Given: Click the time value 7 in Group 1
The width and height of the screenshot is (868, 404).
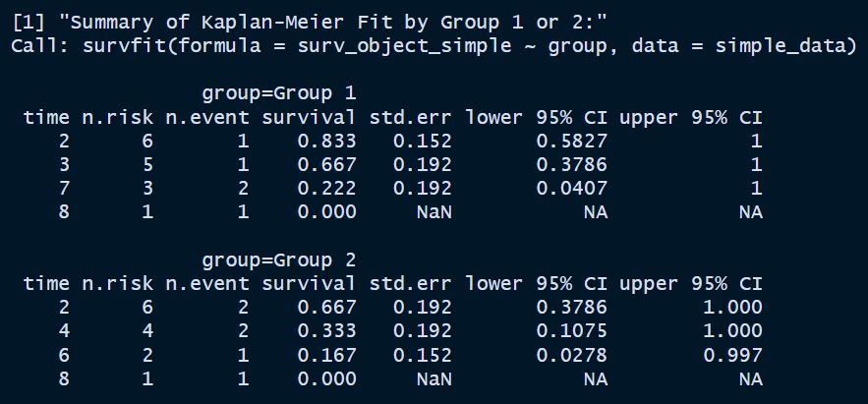Looking at the screenshot, I should pos(64,189).
